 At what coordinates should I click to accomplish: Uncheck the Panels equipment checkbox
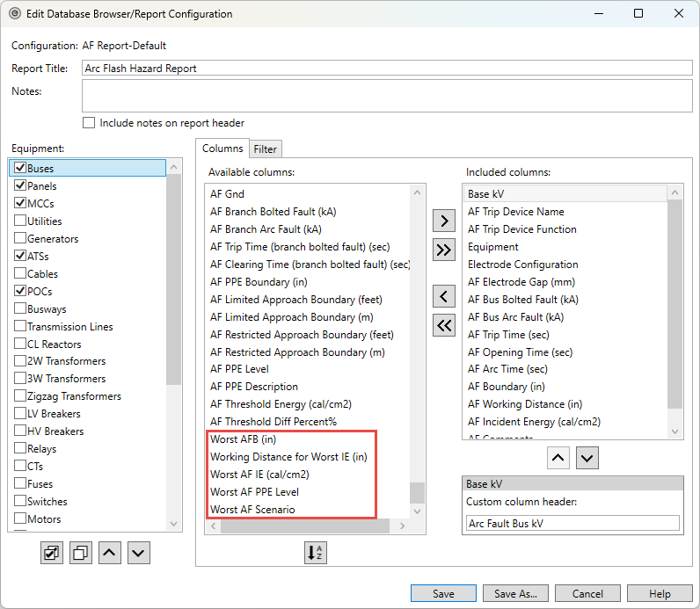click(20, 185)
